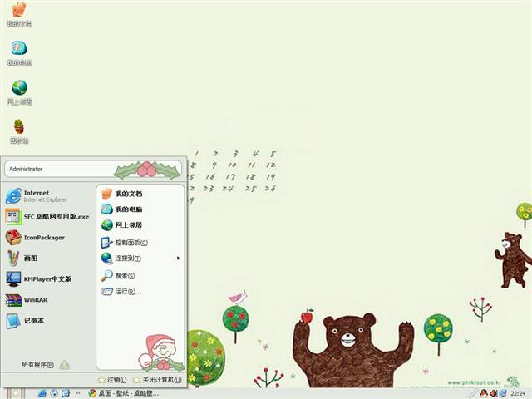Click the third quick launch icon
The image size is (532, 399).
pyautogui.click(x=66, y=393)
